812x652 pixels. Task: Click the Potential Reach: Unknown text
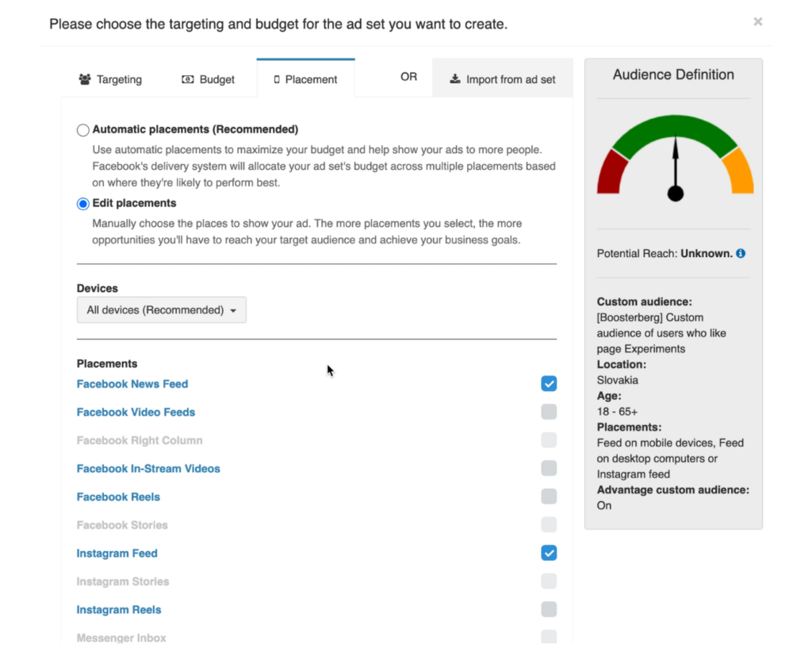pyautogui.click(x=665, y=253)
